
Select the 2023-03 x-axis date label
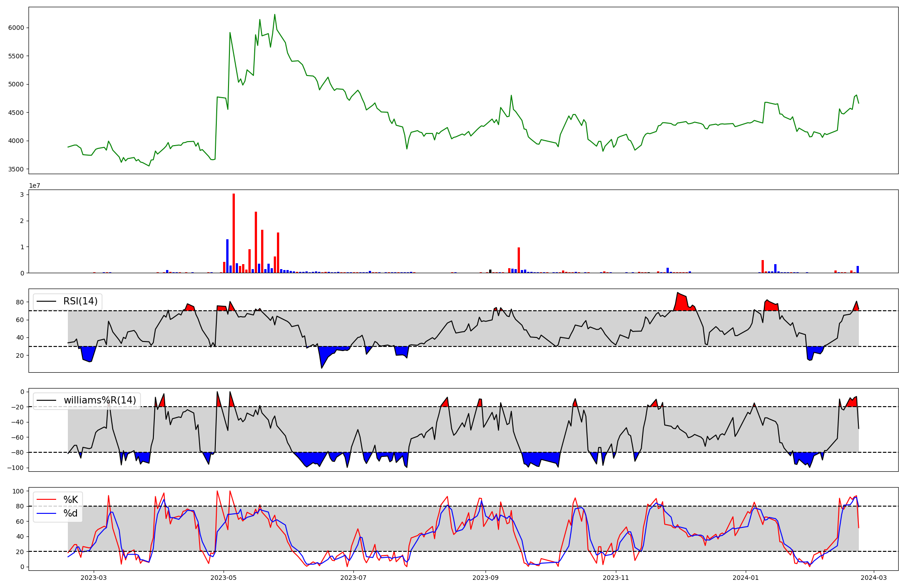click(94, 578)
